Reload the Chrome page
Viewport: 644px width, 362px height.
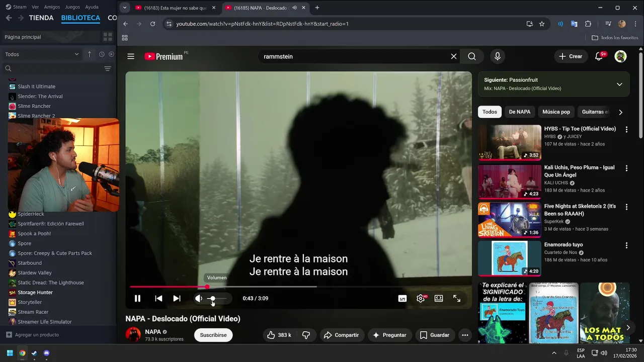(x=153, y=24)
